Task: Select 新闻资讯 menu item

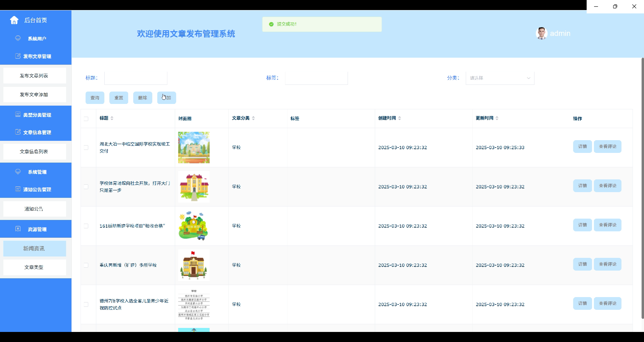Action: (35, 248)
